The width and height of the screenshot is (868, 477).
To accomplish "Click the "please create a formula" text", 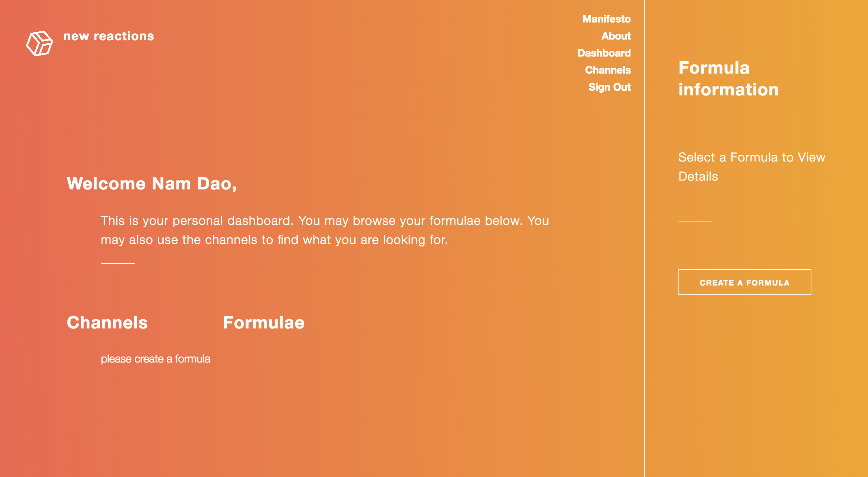I will point(155,359).
